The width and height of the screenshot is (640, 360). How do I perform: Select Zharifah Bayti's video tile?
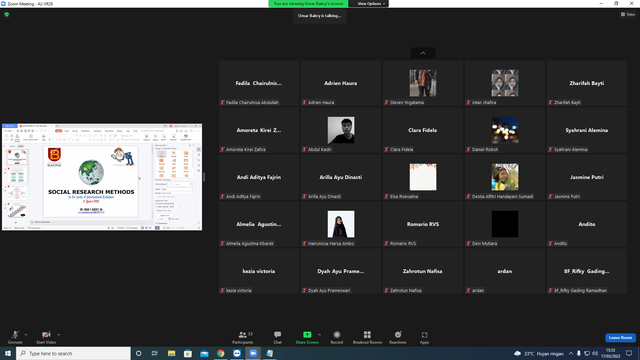(587, 83)
